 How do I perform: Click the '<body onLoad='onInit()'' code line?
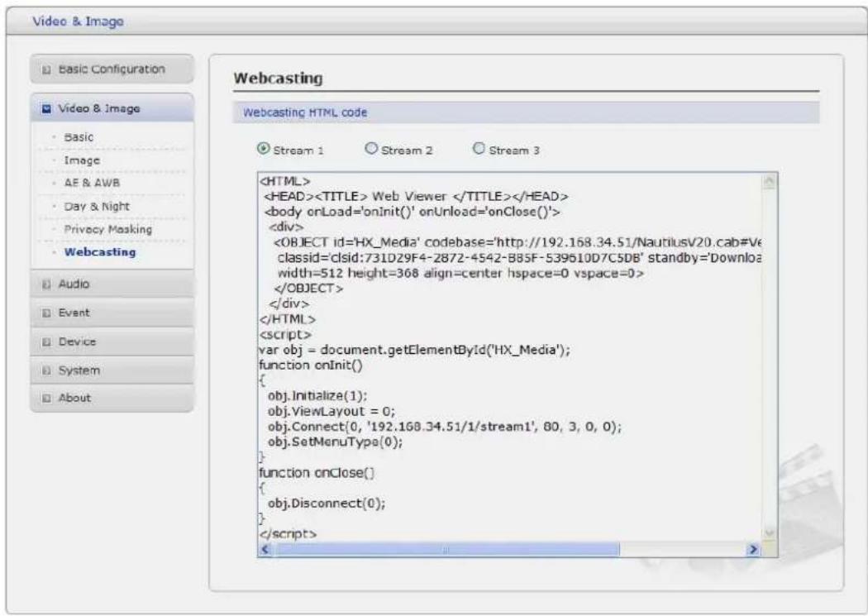413,212
